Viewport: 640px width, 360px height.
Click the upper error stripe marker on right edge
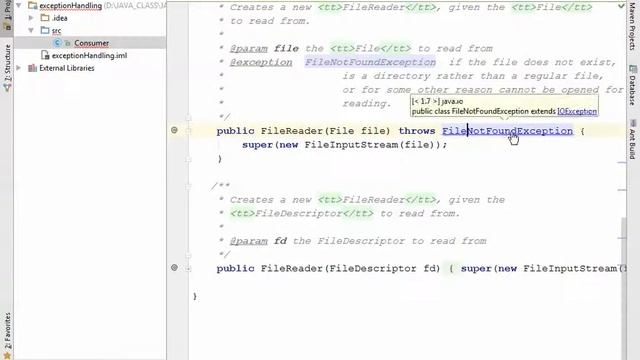[622, 162]
